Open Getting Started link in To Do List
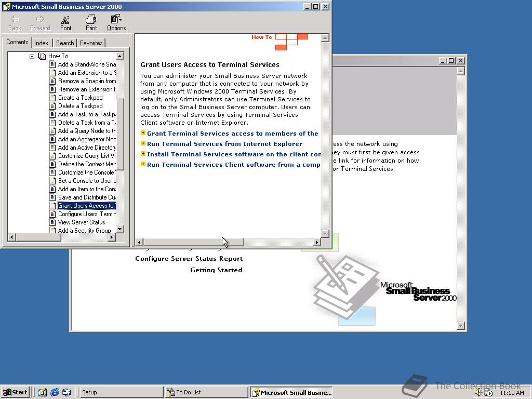This screenshot has height=399, width=532. coord(216,270)
